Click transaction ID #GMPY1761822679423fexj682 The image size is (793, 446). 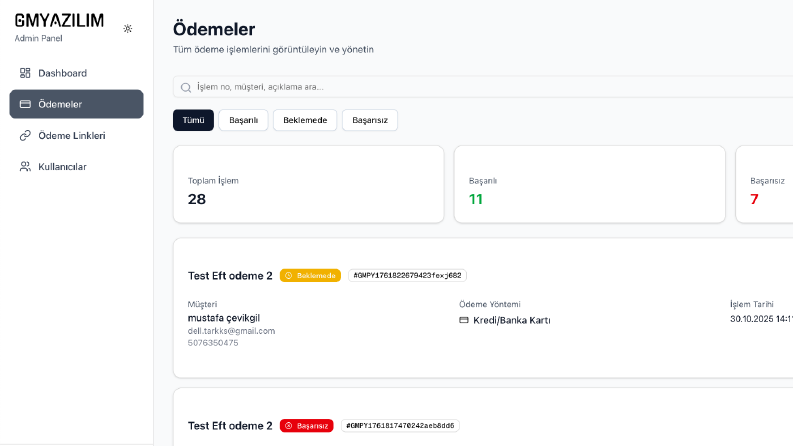[x=407, y=276]
